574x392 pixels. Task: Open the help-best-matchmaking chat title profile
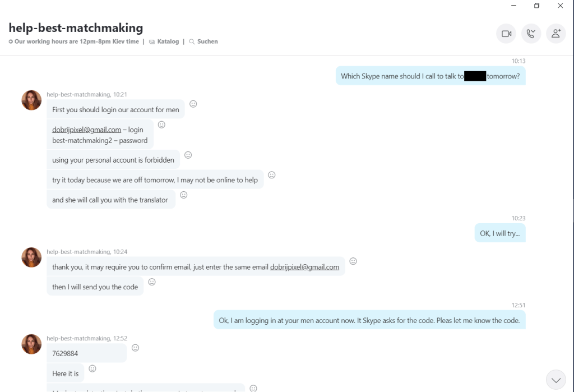(x=76, y=27)
